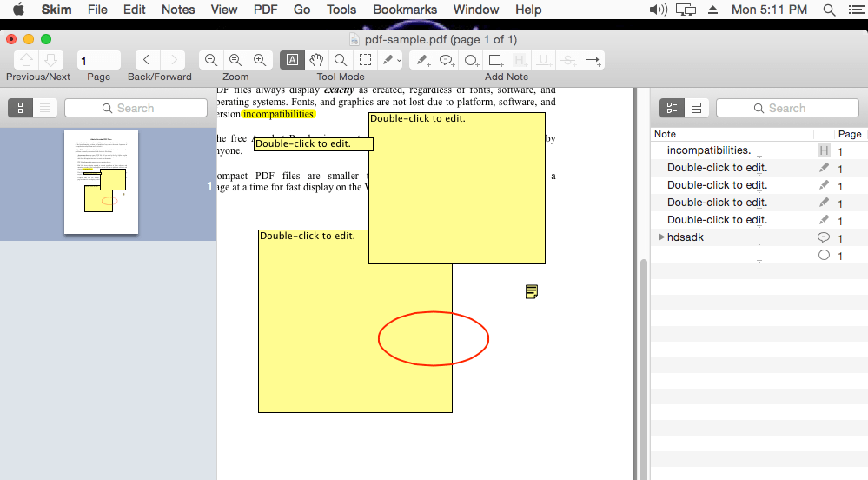Go to previous page with up arrow
The width and height of the screenshot is (868, 480).
pyautogui.click(x=26, y=60)
